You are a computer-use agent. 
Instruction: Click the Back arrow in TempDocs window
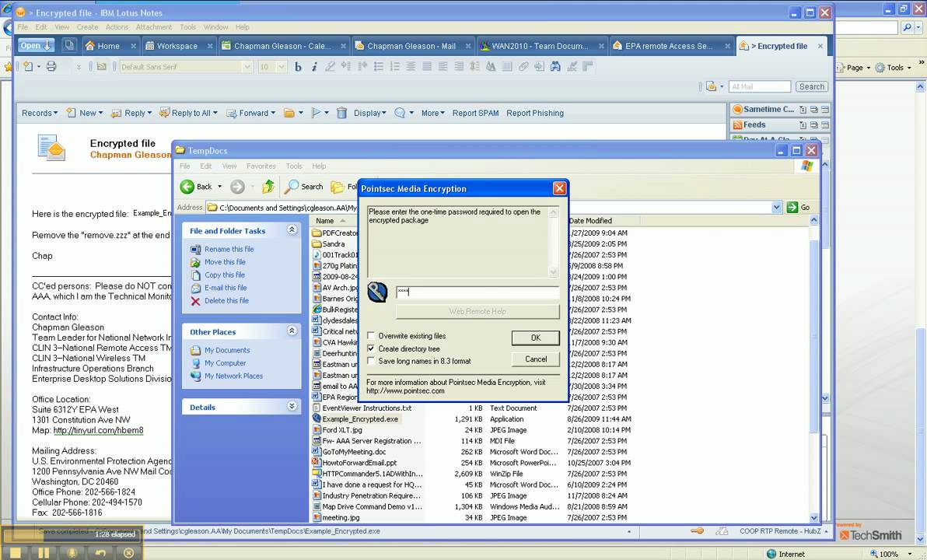(187, 187)
